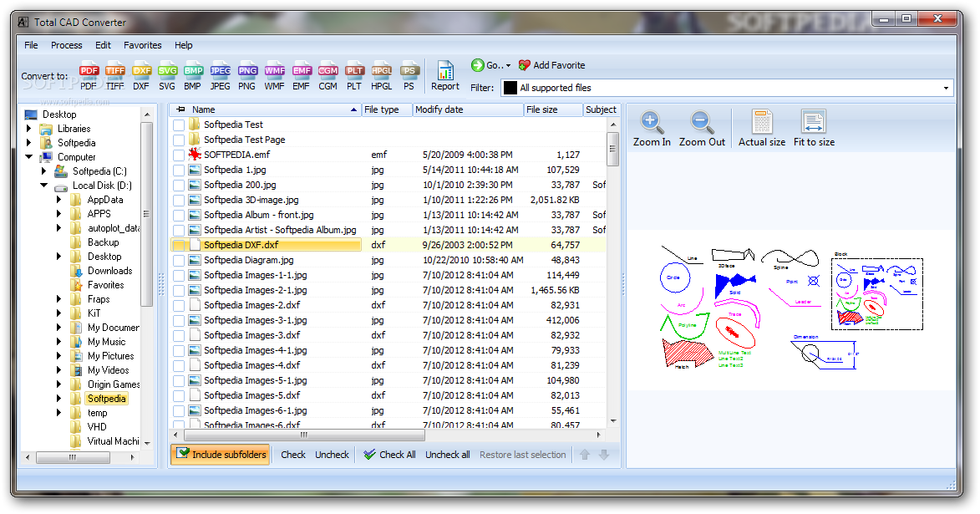The width and height of the screenshot is (980, 514).
Task: Check Softpedia Images-2.dxf checkbox
Action: (x=179, y=305)
